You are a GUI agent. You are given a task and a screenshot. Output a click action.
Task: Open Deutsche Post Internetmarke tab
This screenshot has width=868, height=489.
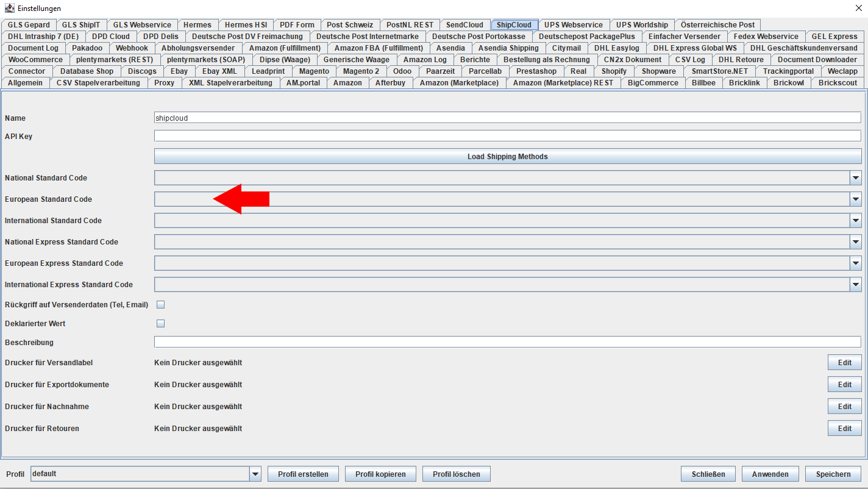(x=368, y=37)
